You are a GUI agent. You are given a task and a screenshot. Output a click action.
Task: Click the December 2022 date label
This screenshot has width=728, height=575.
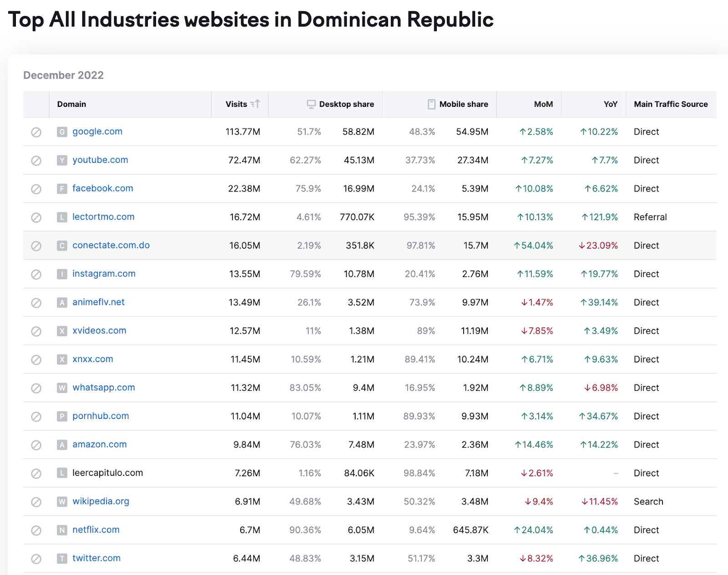click(x=63, y=75)
